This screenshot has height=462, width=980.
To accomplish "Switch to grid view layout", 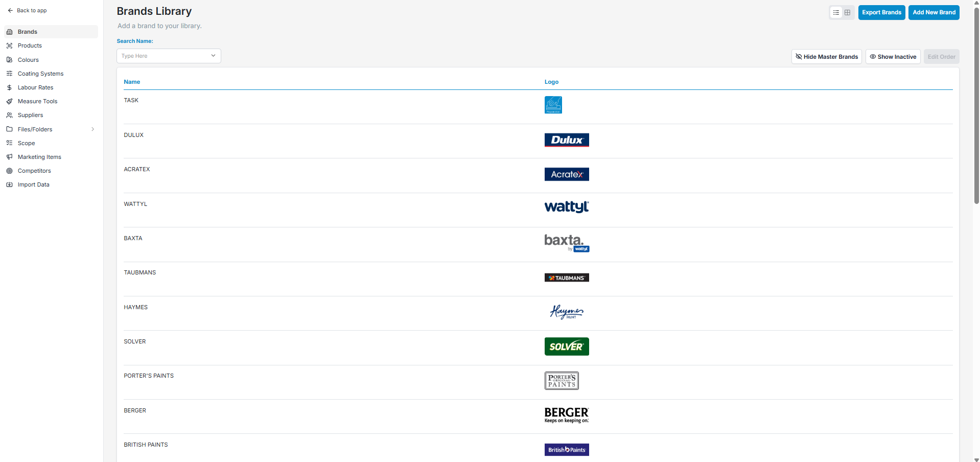I will coord(847,13).
